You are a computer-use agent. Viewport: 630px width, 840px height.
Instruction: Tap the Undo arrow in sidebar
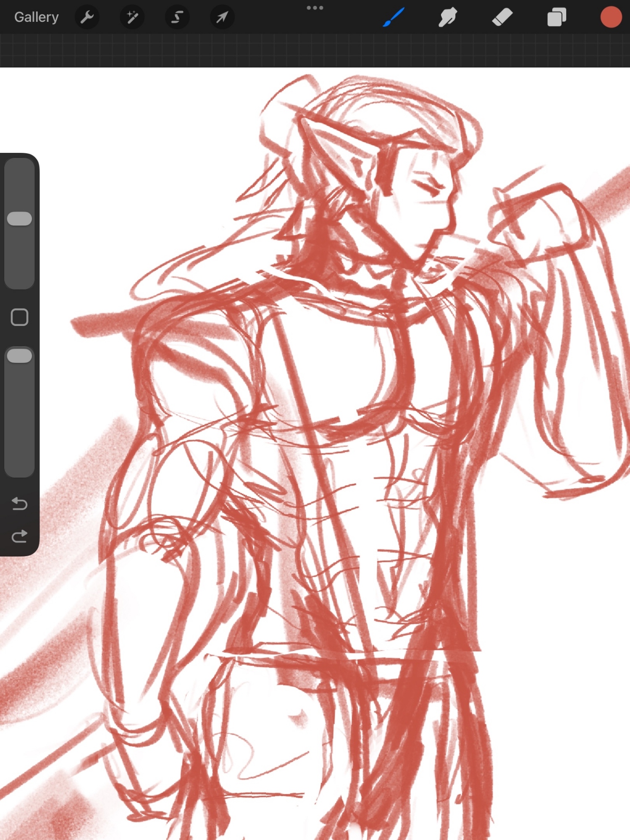[x=19, y=503]
